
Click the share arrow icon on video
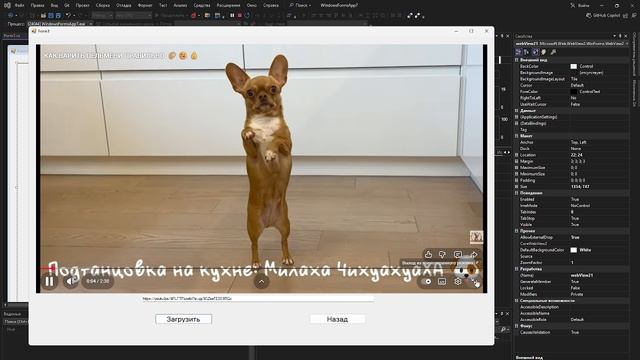pyautogui.click(x=473, y=255)
